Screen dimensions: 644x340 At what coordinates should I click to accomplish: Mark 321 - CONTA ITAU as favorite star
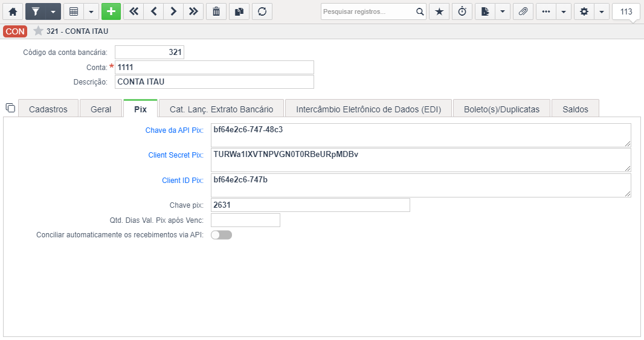(x=38, y=31)
